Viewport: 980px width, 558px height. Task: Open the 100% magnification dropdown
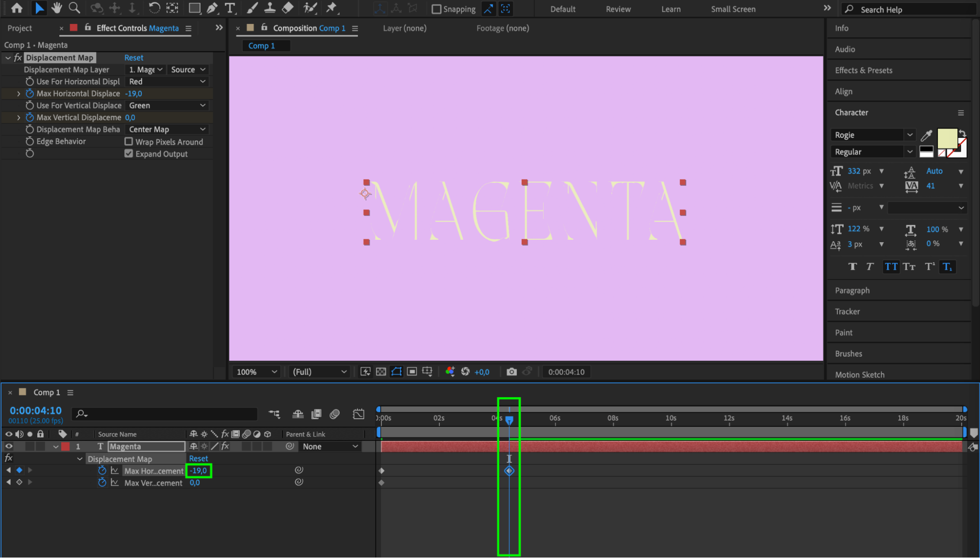pyautogui.click(x=256, y=372)
